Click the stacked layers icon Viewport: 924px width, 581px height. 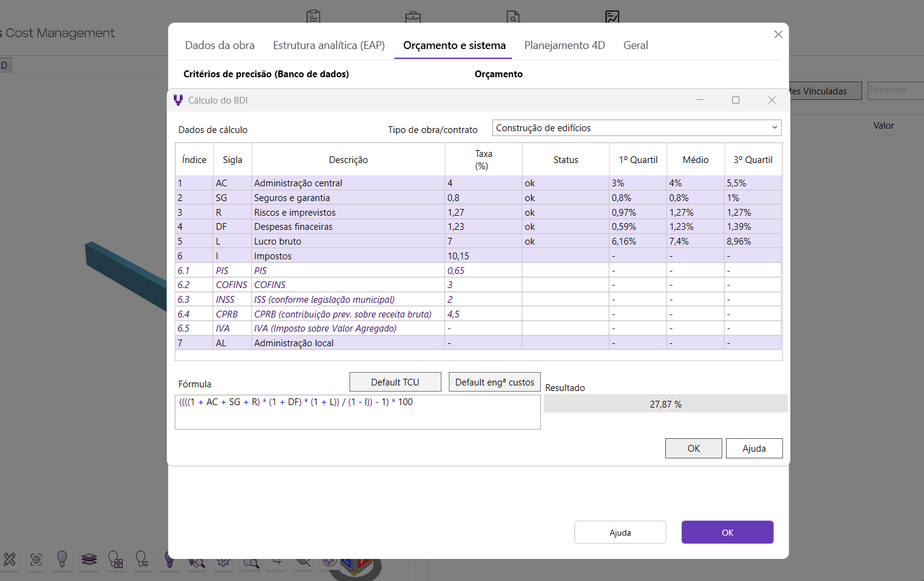89,559
